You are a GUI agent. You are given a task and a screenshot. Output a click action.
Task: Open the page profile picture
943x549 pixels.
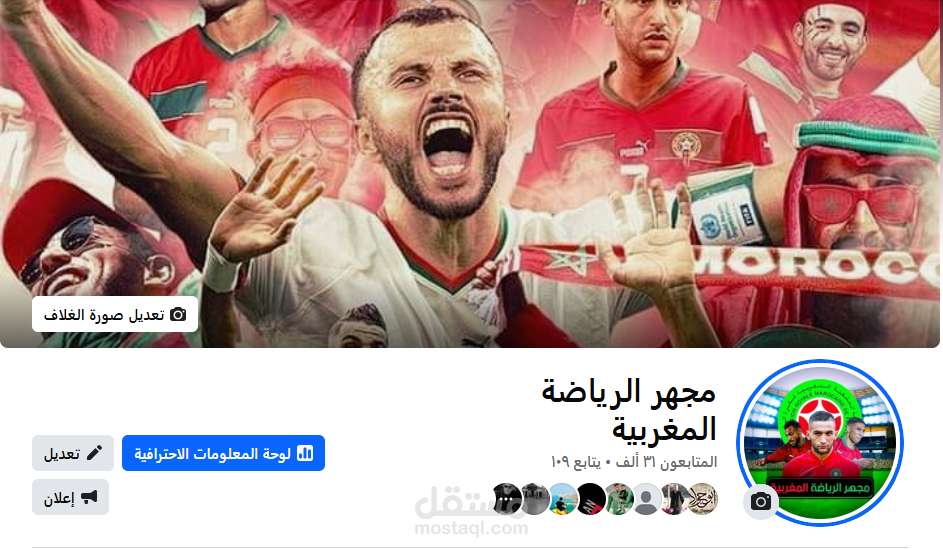tap(820, 442)
